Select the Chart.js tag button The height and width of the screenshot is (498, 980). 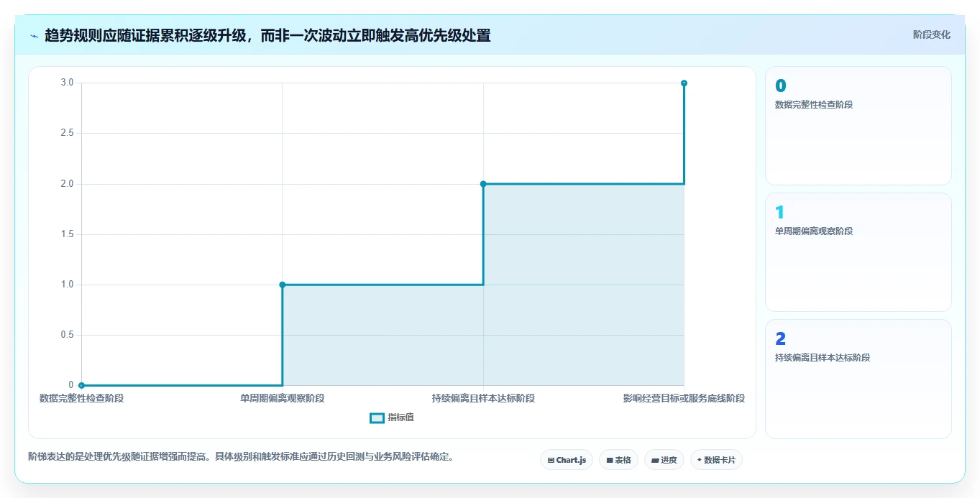[x=567, y=460]
